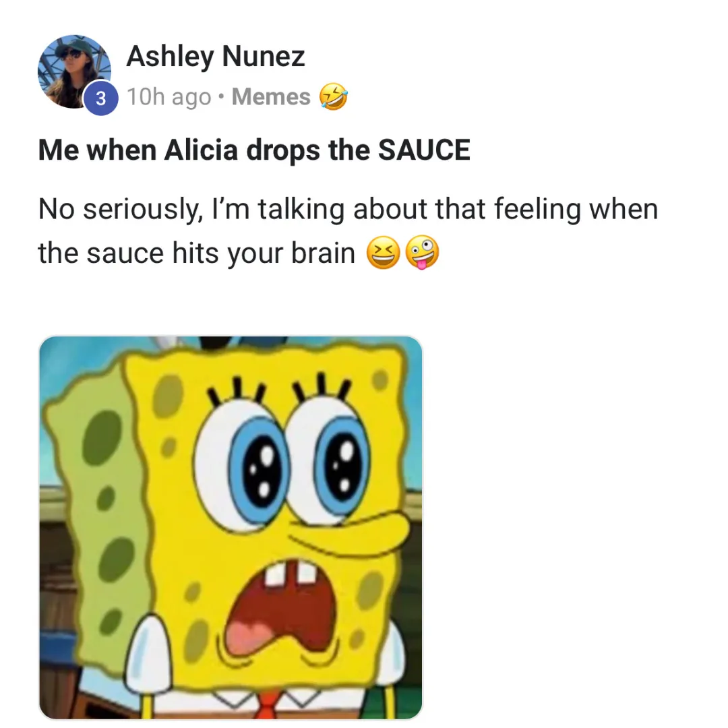The width and height of the screenshot is (728, 728).
Task: Click the body text starting 'No seriously'
Action: click(x=348, y=231)
